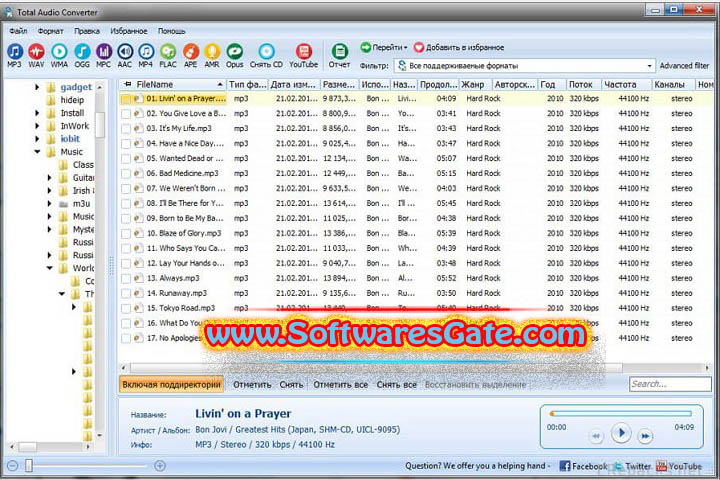Screen dimensions: 720x480
Task: Select the OGG format icon
Action: 82,55
